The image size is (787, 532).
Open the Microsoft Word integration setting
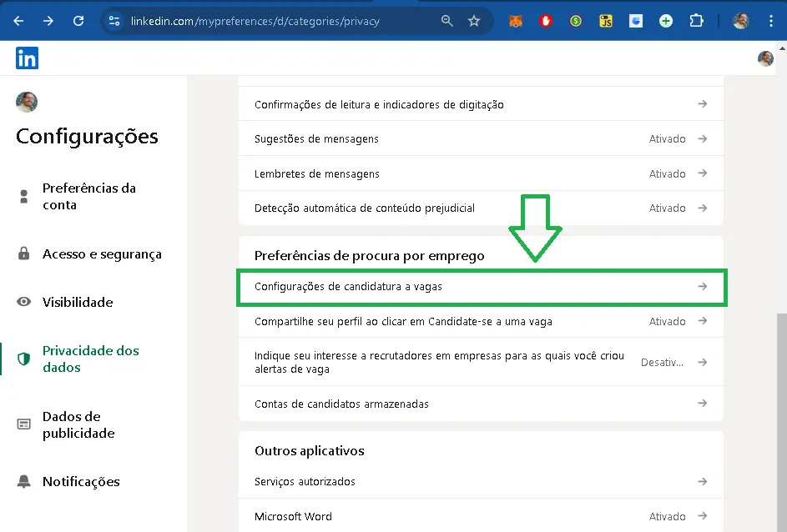coord(482,516)
